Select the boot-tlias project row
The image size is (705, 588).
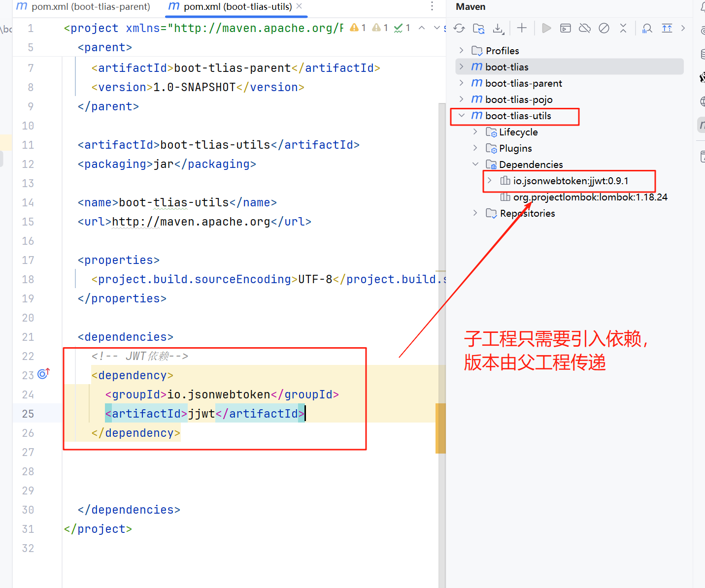click(x=570, y=67)
